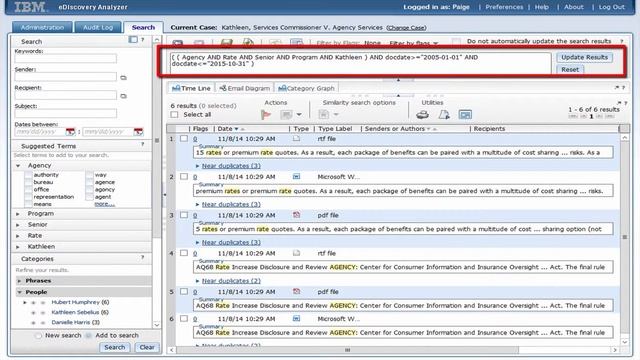This screenshot has width=640, height=360.
Task: Click the Word document icon on result 2
Action: click(296, 176)
